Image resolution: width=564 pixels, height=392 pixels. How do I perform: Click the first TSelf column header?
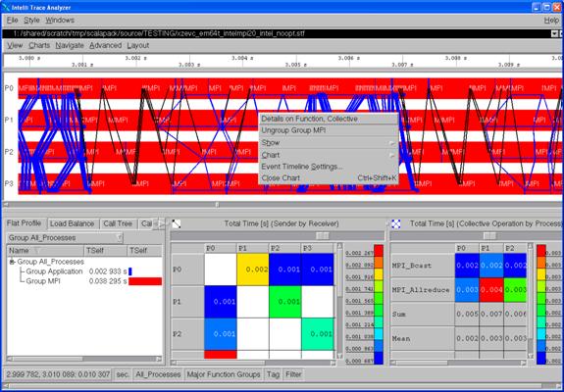pos(105,251)
